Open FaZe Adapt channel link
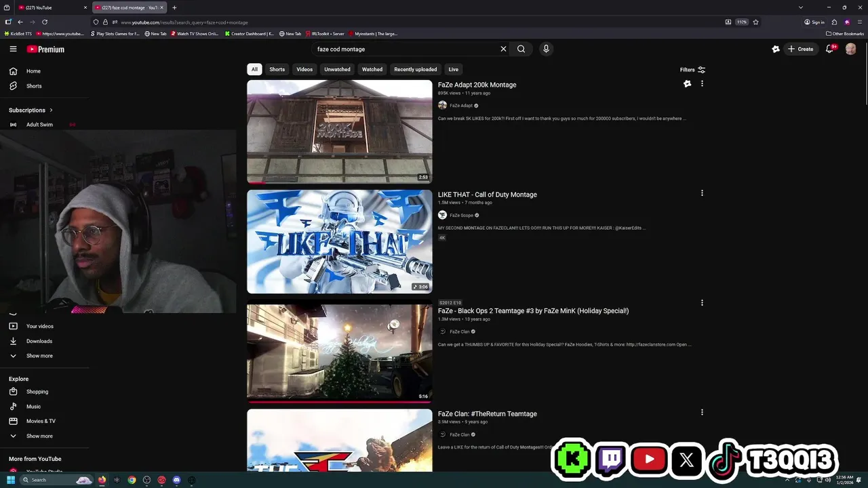The image size is (868, 488). tap(461, 106)
